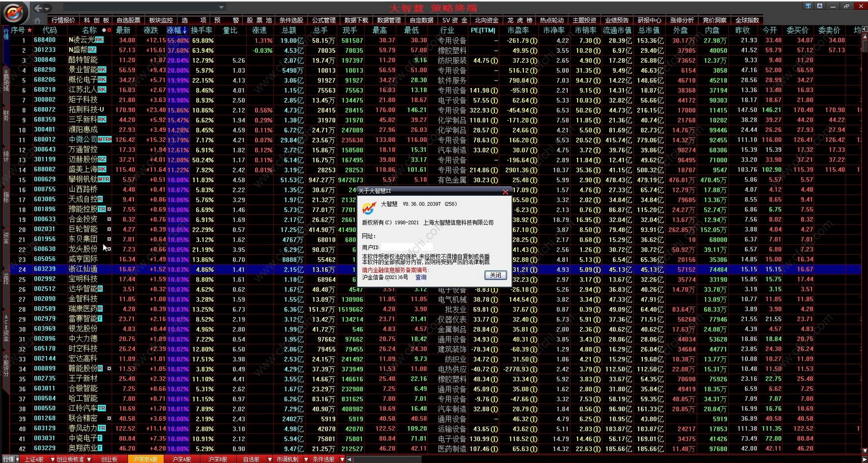Select the stock code 603229 奥翔药业

(x=45, y=448)
